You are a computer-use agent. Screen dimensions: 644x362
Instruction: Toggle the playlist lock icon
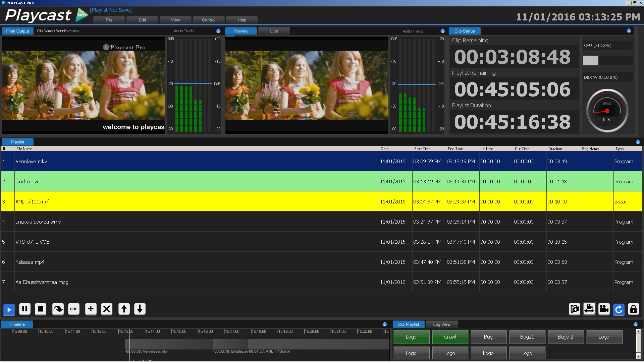coord(634,309)
